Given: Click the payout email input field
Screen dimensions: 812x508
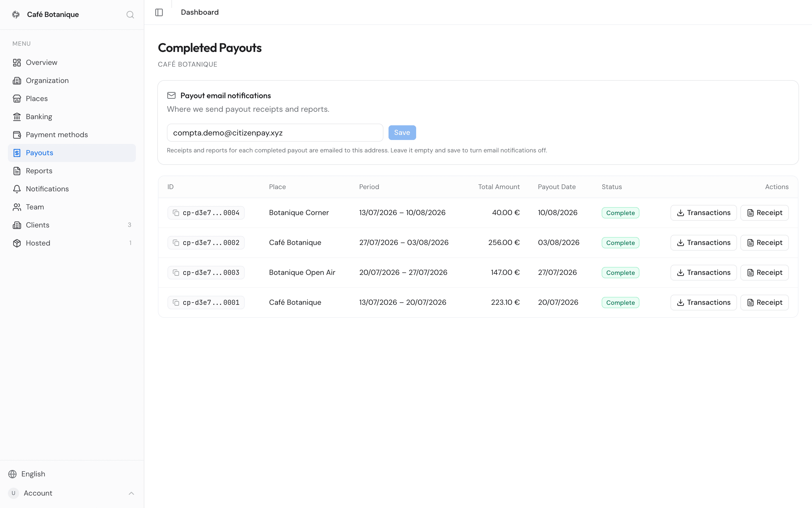Looking at the screenshot, I should pyautogui.click(x=275, y=133).
